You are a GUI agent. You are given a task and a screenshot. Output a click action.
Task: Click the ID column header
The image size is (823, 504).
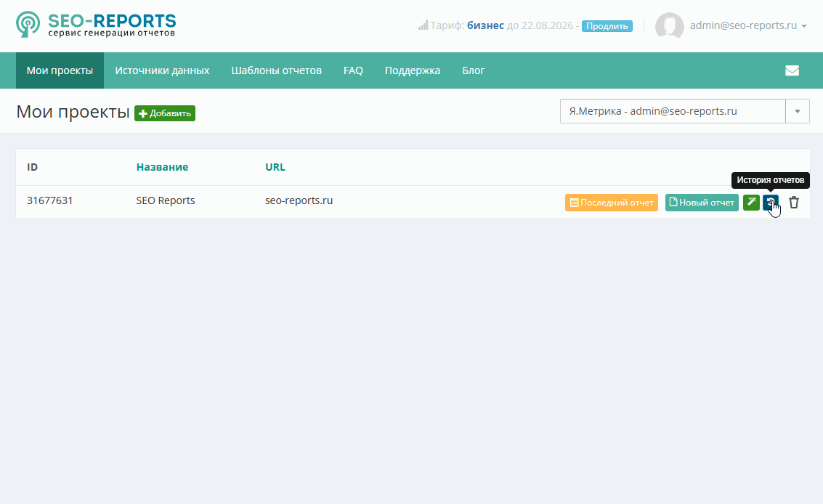[33, 167]
